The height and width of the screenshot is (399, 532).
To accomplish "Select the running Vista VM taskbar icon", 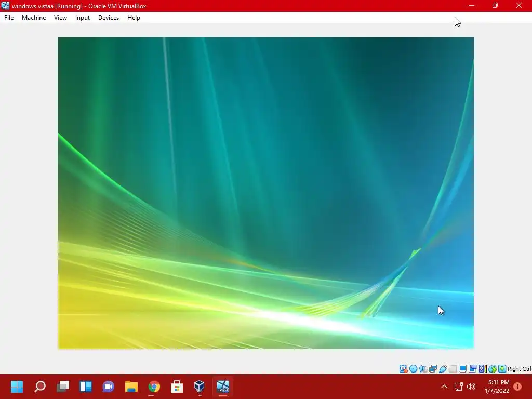I will [x=223, y=387].
